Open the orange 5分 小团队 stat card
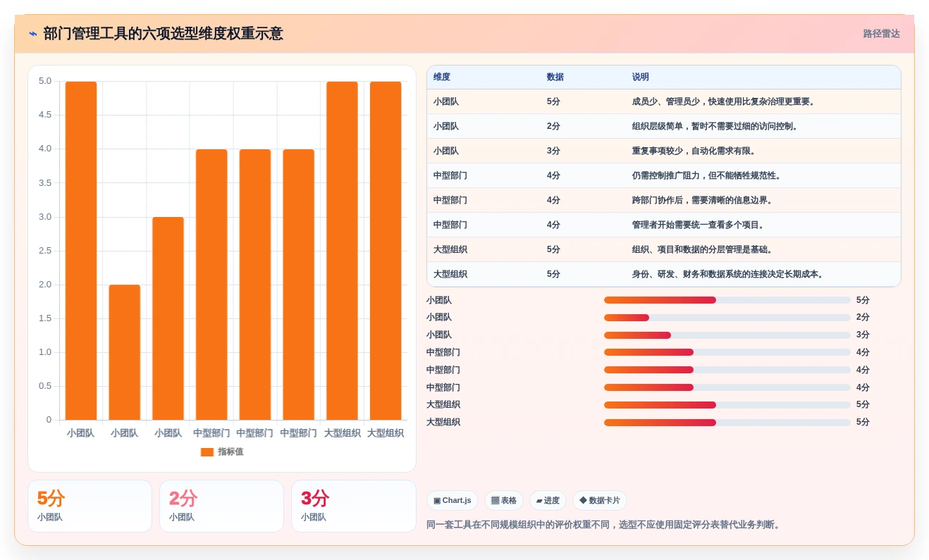Viewport: 929px width, 560px height. 90,506
